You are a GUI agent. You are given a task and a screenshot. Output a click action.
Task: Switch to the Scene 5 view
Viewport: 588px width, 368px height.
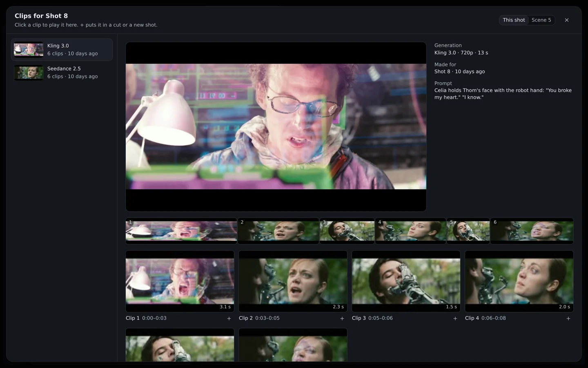(x=541, y=20)
